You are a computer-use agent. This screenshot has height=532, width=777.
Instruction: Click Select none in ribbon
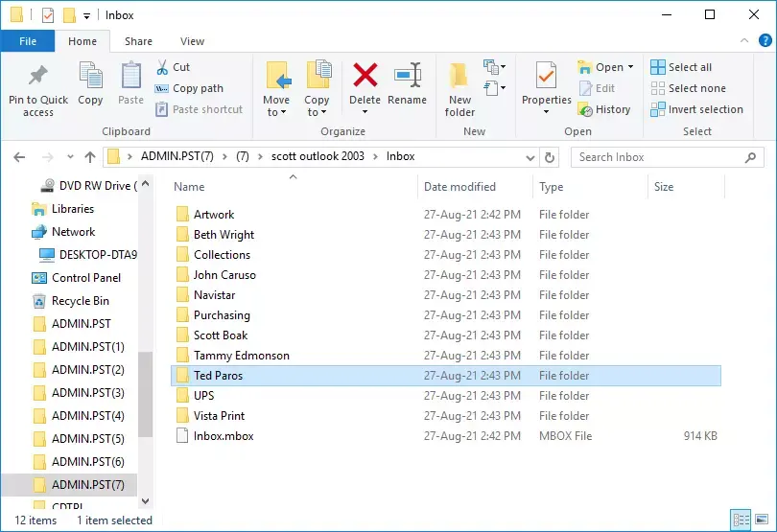coord(689,88)
